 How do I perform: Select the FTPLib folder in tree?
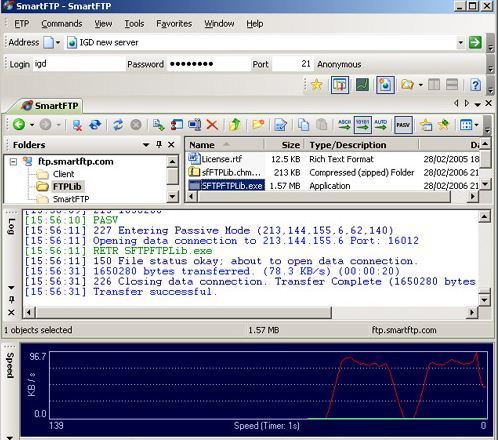pyautogui.click(x=67, y=186)
